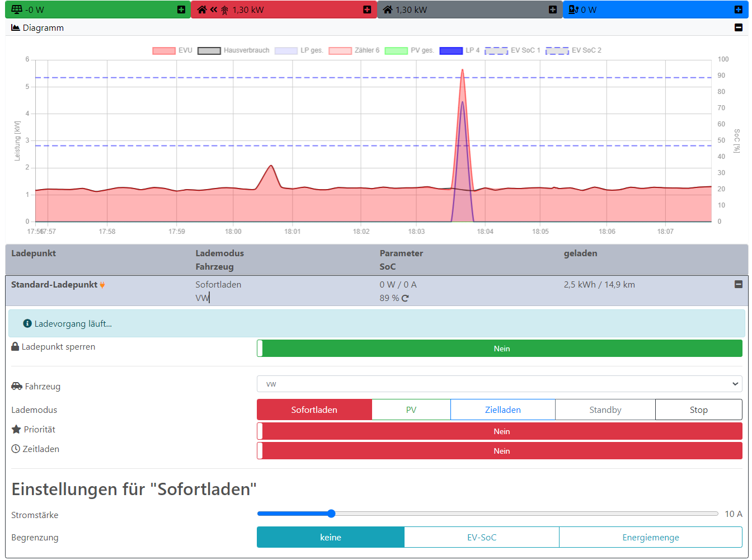
Task: Refresh the SoC value next to 89 %
Action: click(x=405, y=298)
